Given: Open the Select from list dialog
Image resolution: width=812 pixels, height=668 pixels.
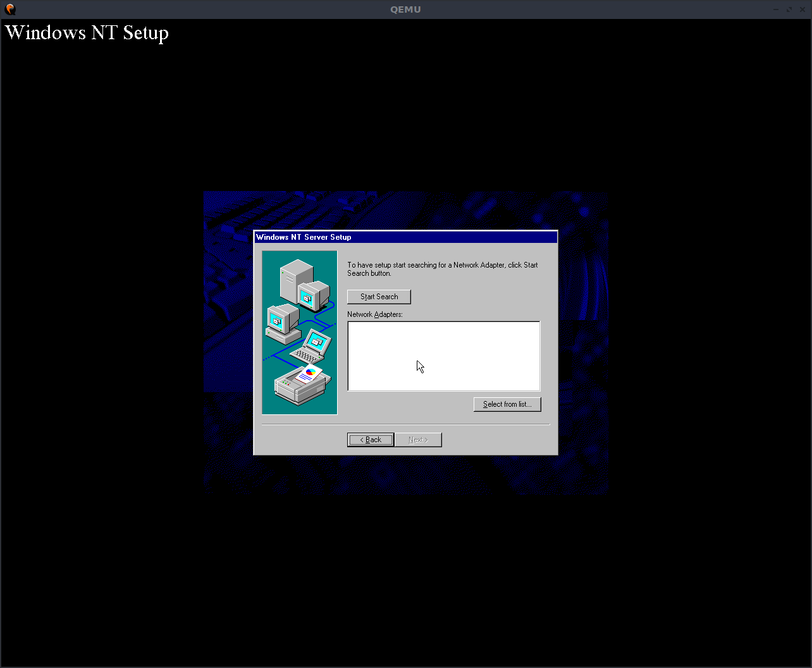Looking at the screenshot, I should point(507,404).
